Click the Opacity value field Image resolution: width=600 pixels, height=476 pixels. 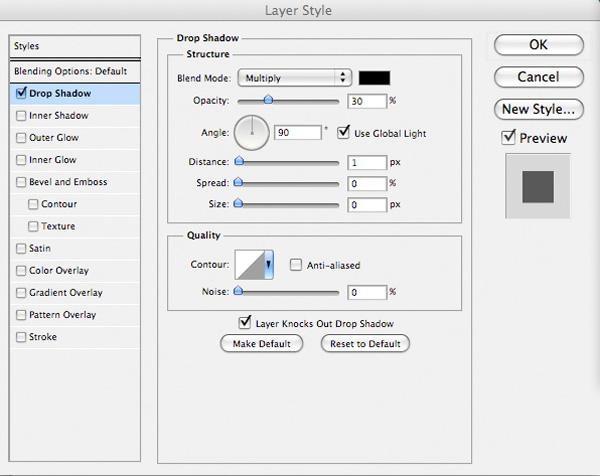click(367, 101)
